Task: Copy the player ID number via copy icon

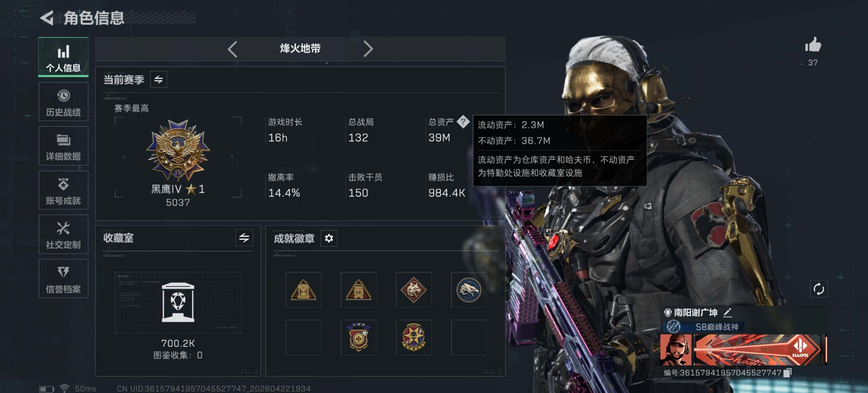Action: 788,372
